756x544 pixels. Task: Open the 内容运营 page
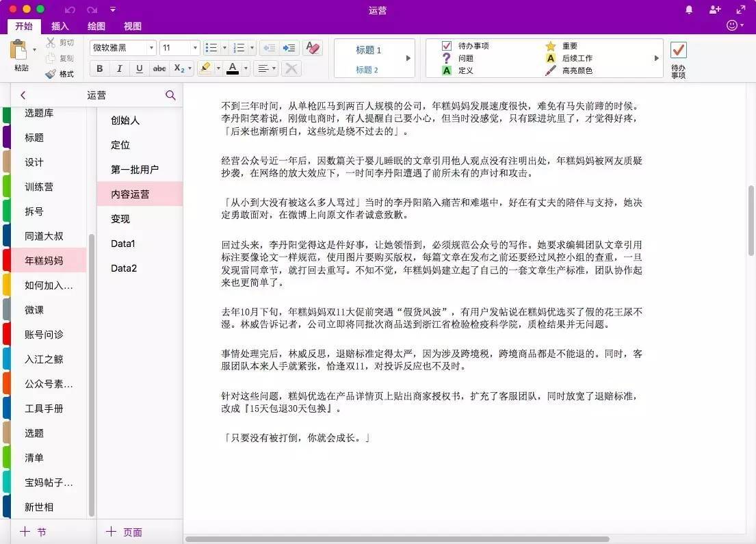140,194
